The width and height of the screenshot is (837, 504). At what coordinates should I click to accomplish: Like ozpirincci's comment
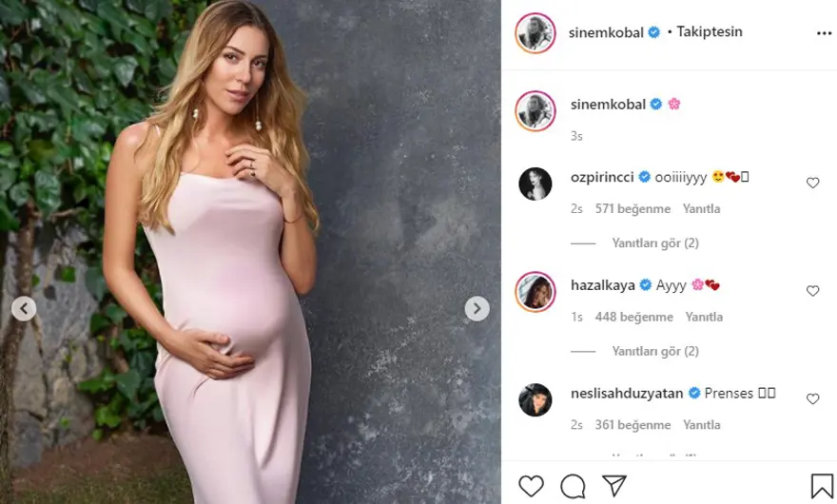(812, 184)
